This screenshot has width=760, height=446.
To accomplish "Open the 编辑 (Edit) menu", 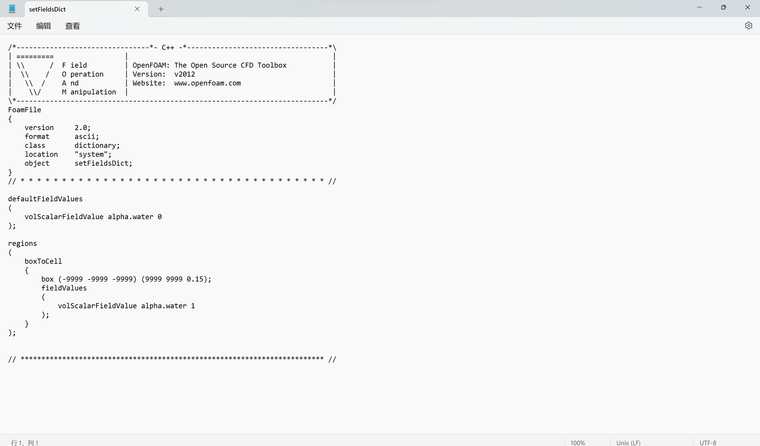I will click(x=43, y=26).
